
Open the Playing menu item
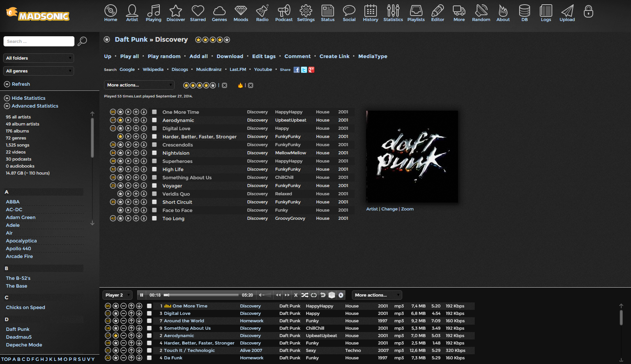pos(154,13)
